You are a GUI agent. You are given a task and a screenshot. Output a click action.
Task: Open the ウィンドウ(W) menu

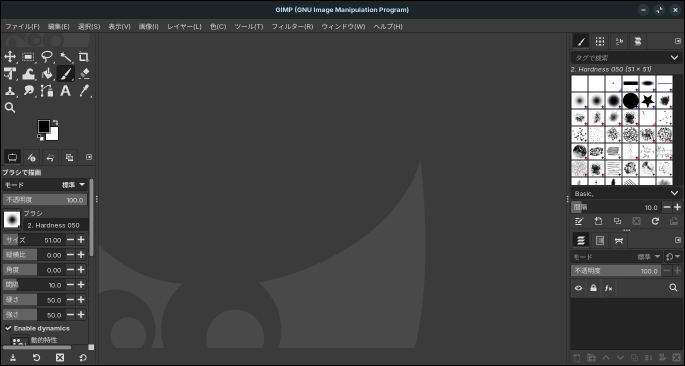coord(343,27)
